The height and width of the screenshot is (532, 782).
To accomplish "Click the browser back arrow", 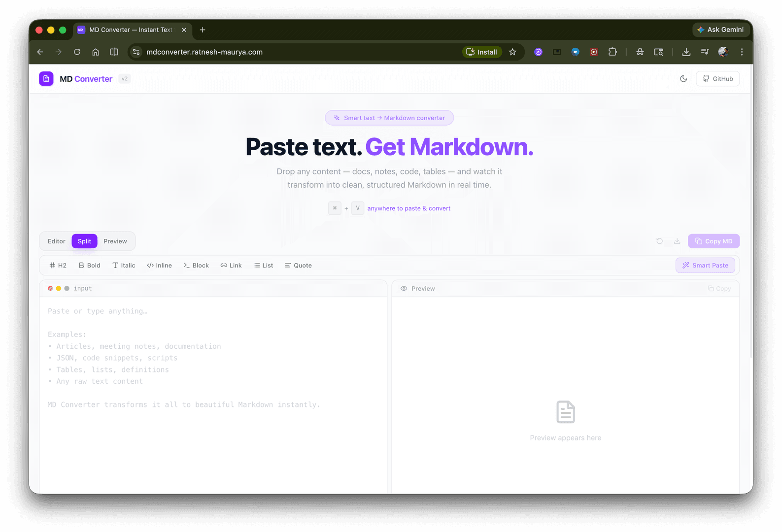I will click(40, 52).
